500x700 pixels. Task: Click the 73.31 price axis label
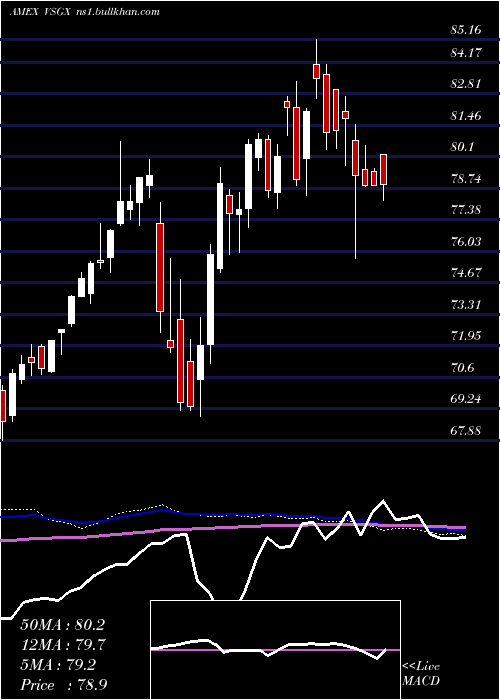[x=466, y=304]
